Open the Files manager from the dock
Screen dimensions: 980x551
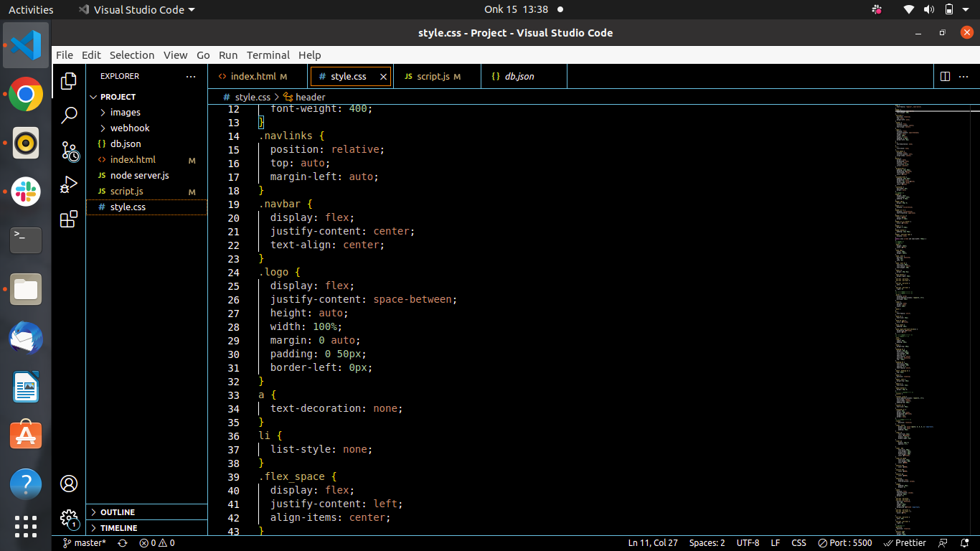26,289
